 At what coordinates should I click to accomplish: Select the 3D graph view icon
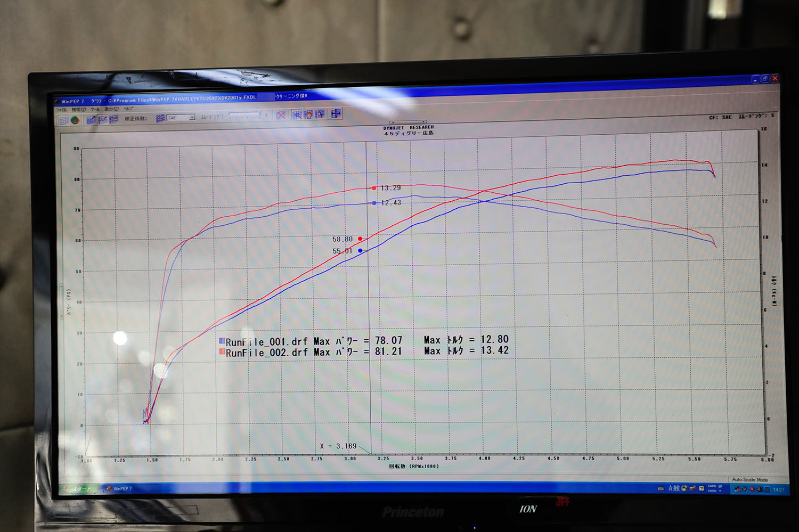pyautogui.click(x=91, y=120)
